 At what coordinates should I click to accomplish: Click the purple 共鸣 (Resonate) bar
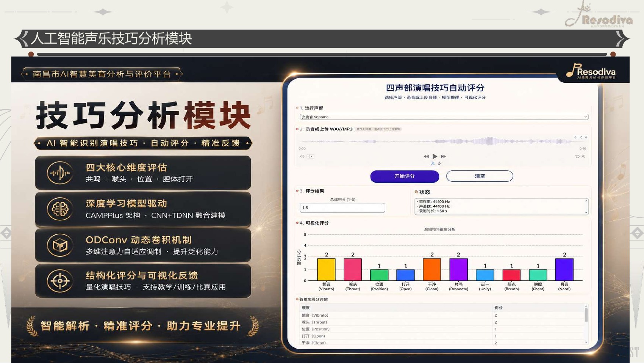coord(458,270)
